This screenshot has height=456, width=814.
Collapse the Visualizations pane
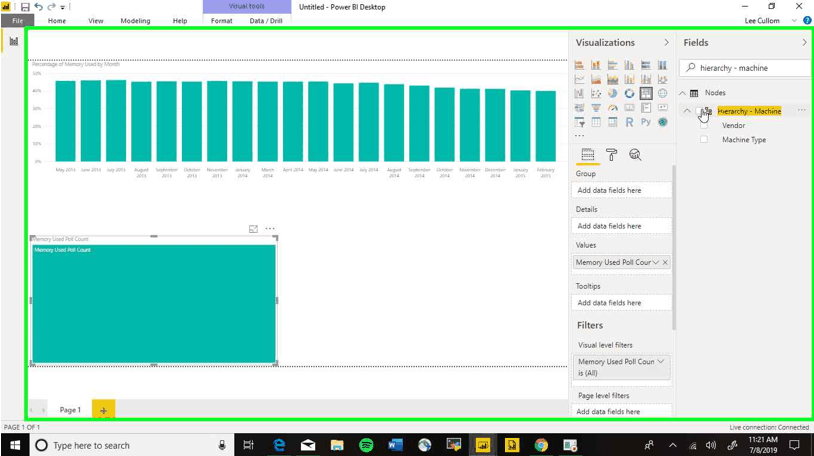coord(667,43)
